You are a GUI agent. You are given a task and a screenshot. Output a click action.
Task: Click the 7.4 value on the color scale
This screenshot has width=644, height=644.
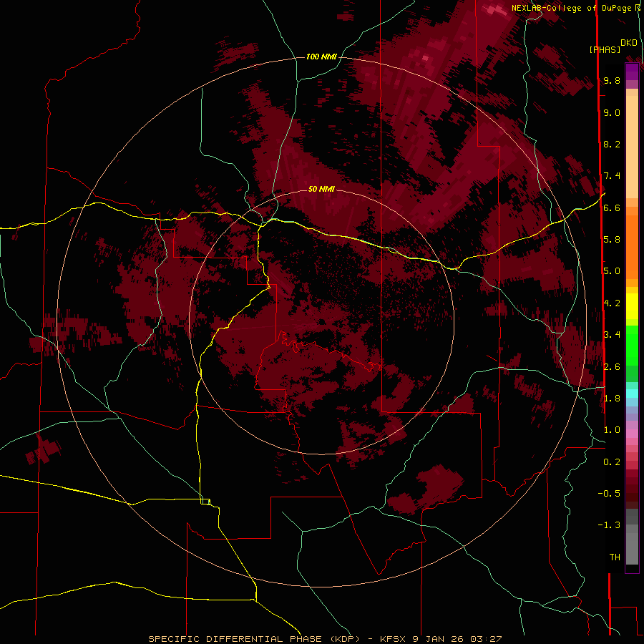tap(612, 176)
